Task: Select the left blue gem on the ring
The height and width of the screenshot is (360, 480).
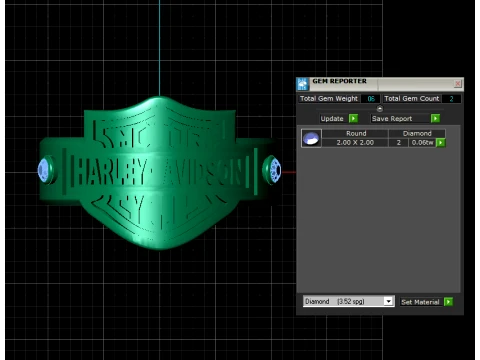Action: pyautogui.click(x=44, y=170)
